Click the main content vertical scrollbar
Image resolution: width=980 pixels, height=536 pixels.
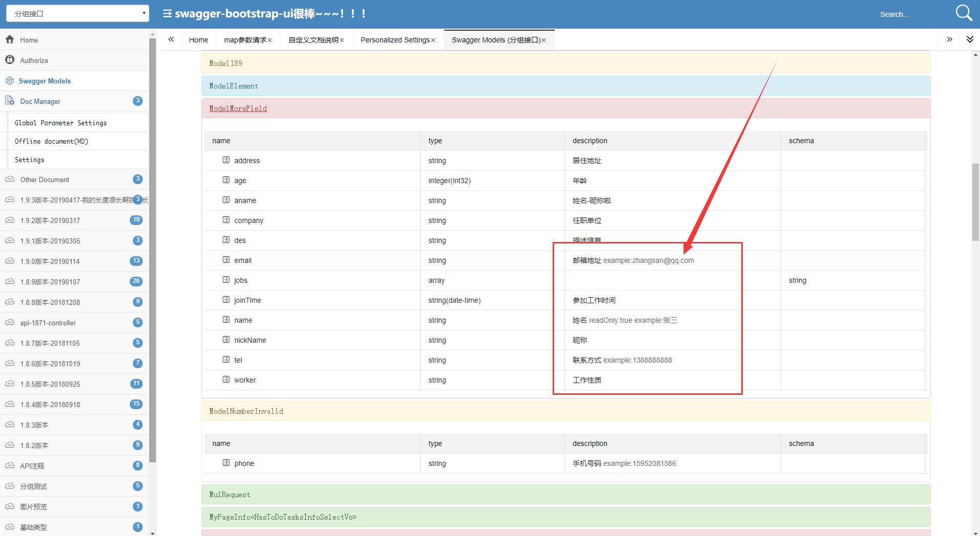pyautogui.click(x=975, y=202)
